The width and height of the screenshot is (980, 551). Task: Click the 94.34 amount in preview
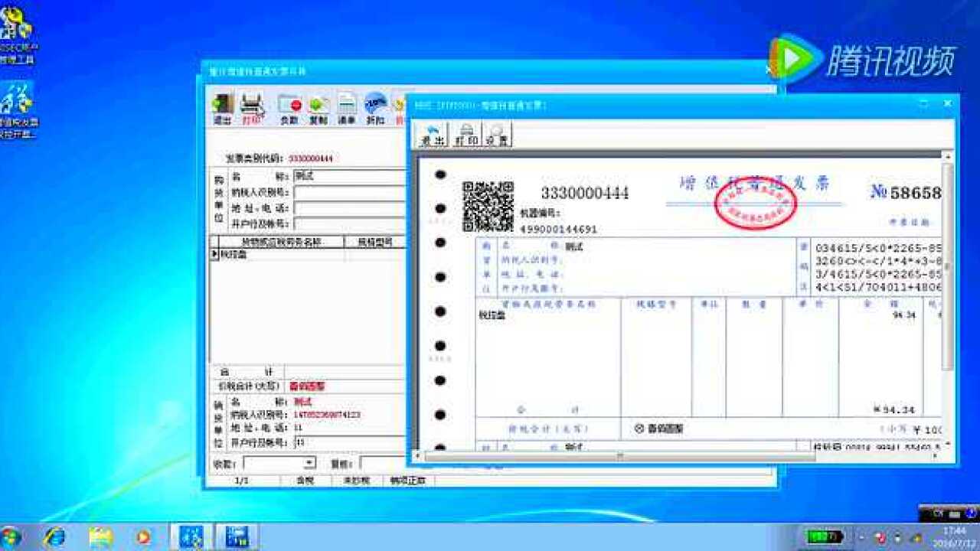904,315
